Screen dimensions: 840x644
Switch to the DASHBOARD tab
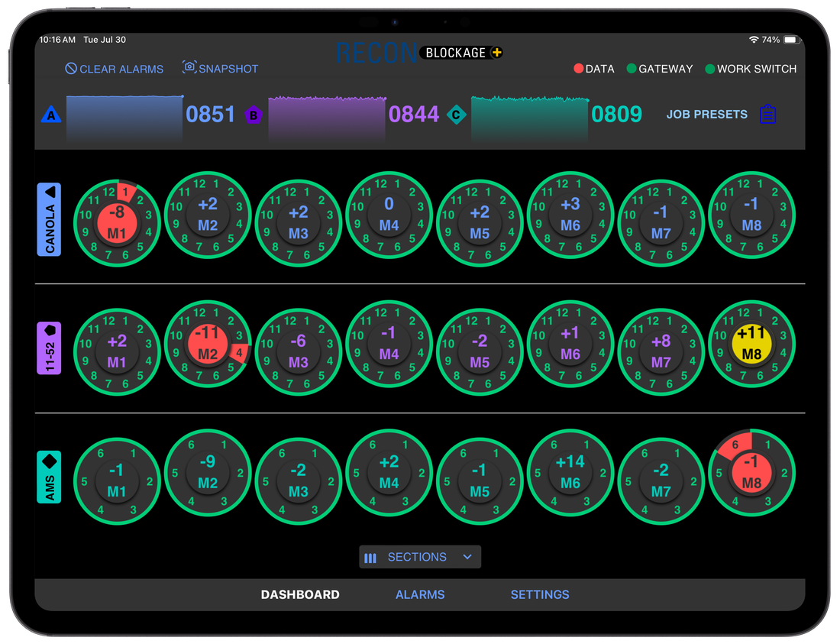coord(300,594)
